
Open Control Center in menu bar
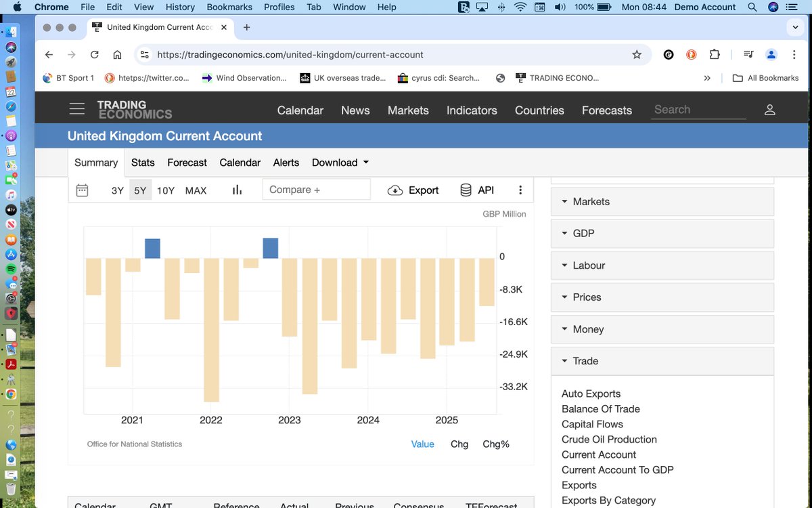coord(792,7)
